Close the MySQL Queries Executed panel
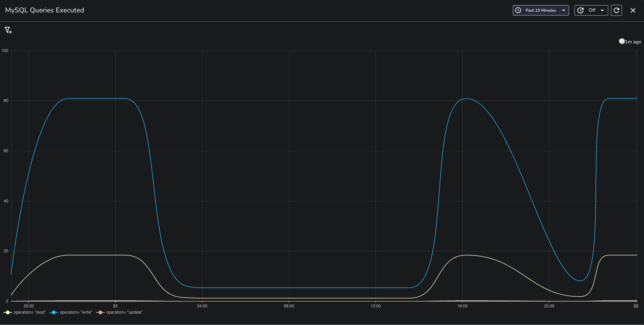The height and width of the screenshot is (325, 644). [x=633, y=10]
